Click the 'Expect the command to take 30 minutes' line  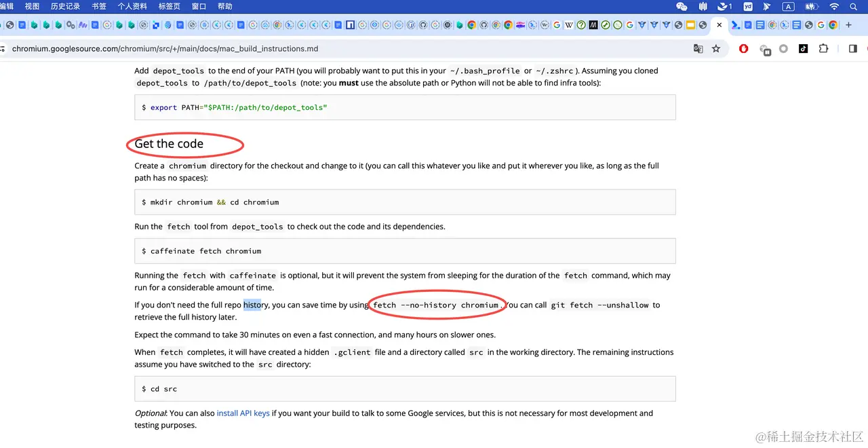point(315,335)
